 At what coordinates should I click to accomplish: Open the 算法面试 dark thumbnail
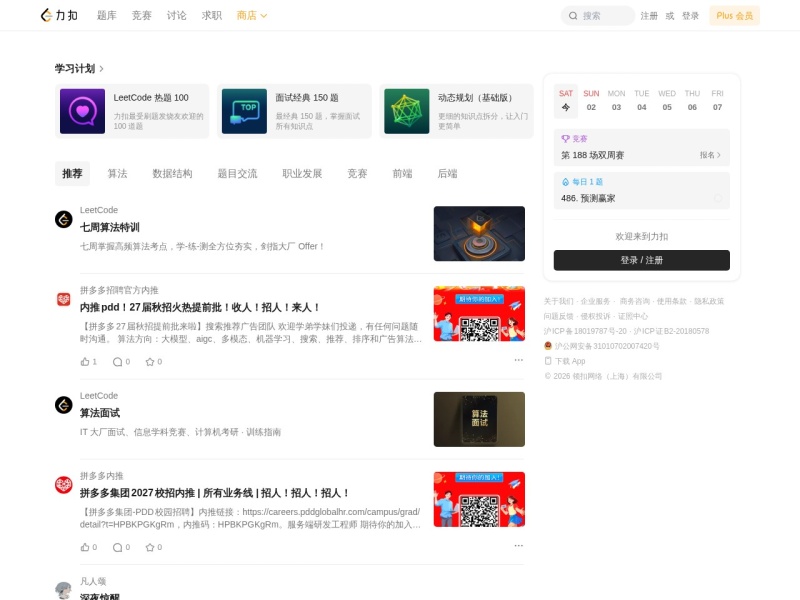pos(479,419)
